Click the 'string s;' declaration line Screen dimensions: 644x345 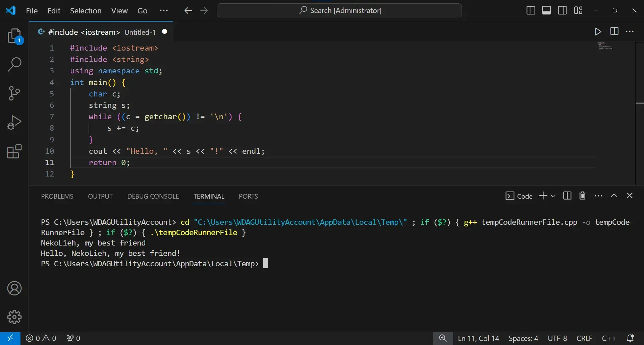109,105
